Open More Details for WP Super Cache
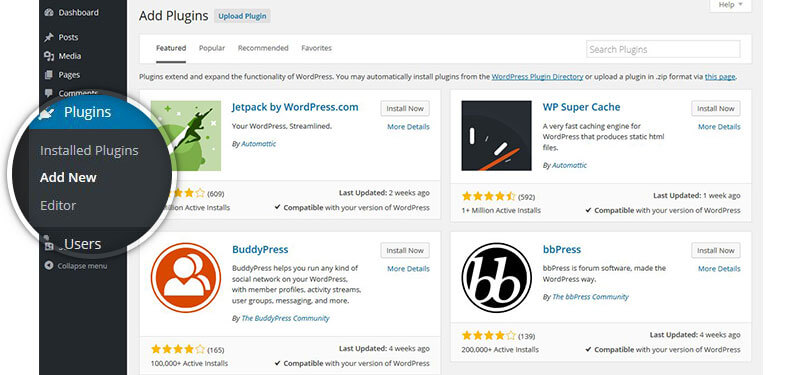 (719, 127)
